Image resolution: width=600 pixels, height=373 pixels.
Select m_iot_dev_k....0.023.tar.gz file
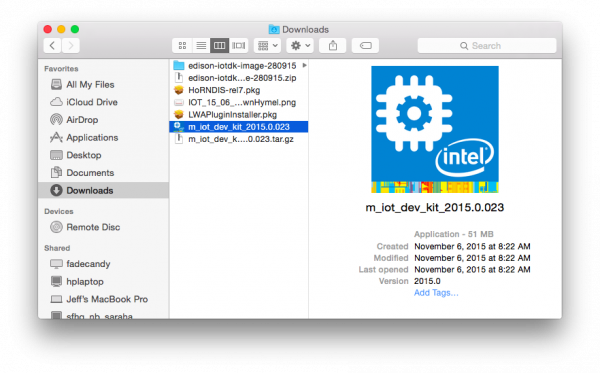point(238,139)
